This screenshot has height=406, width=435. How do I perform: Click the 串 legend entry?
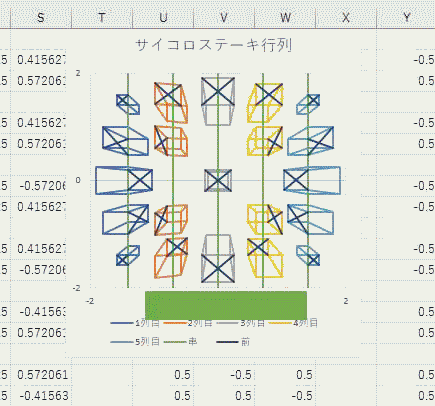[180, 342]
